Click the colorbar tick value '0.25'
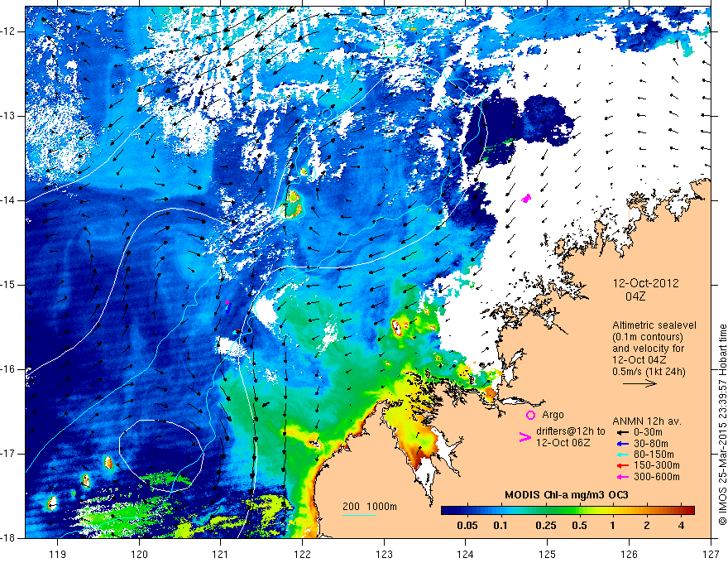 (x=545, y=526)
